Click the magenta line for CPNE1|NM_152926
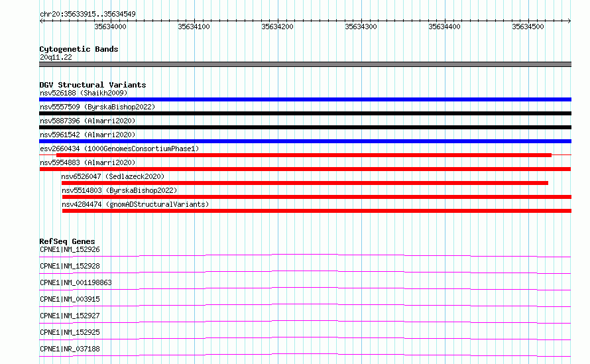Screen dimensions: 590x364 point(305,255)
